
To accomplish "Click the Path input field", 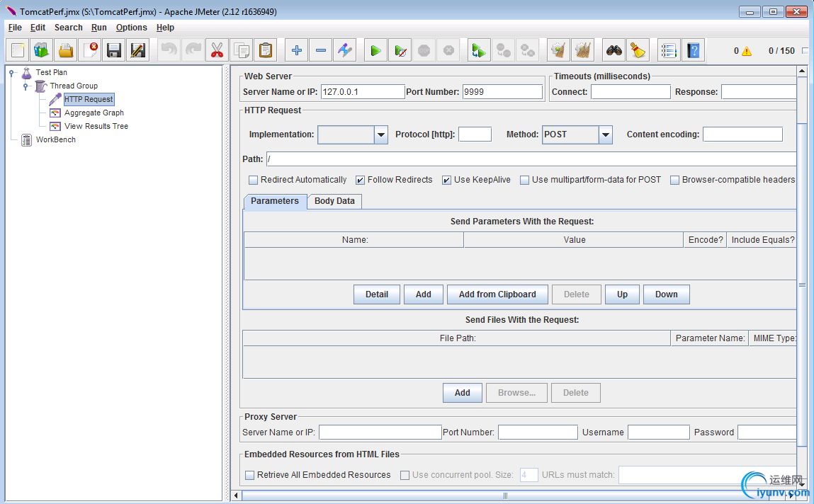I will (531, 159).
